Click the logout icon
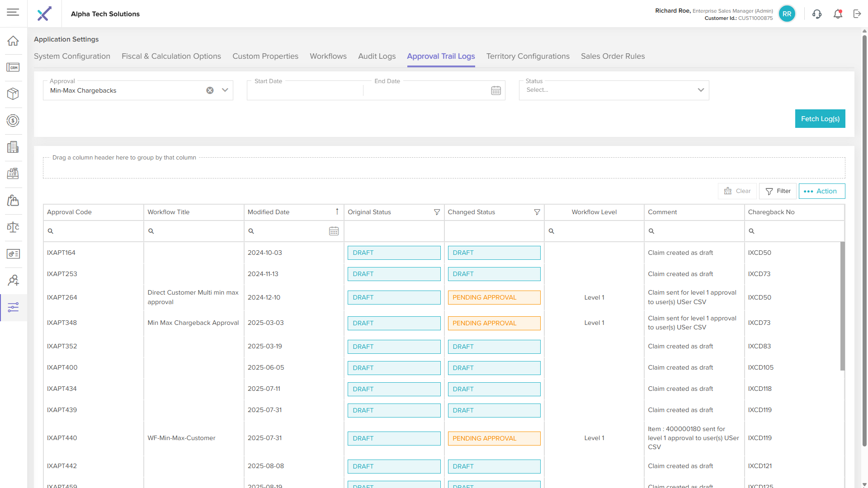This screenshot has width=868, height=488. point(857,14)
